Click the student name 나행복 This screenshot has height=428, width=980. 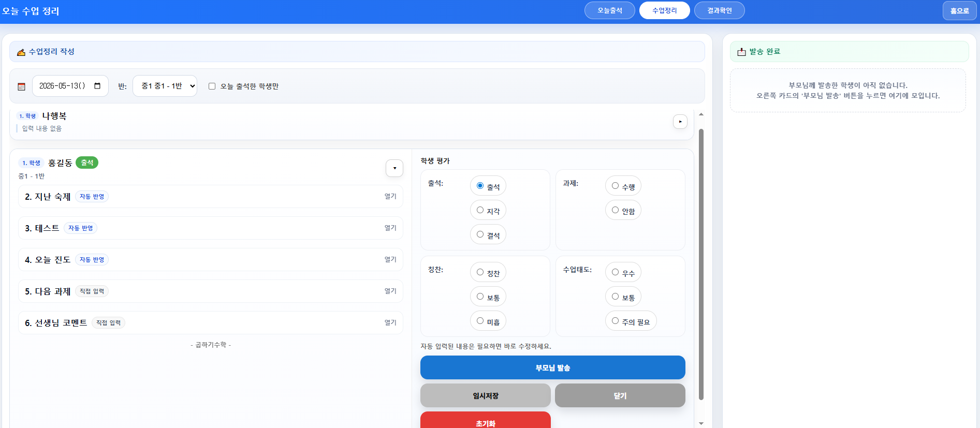click(x=54, y=116)
